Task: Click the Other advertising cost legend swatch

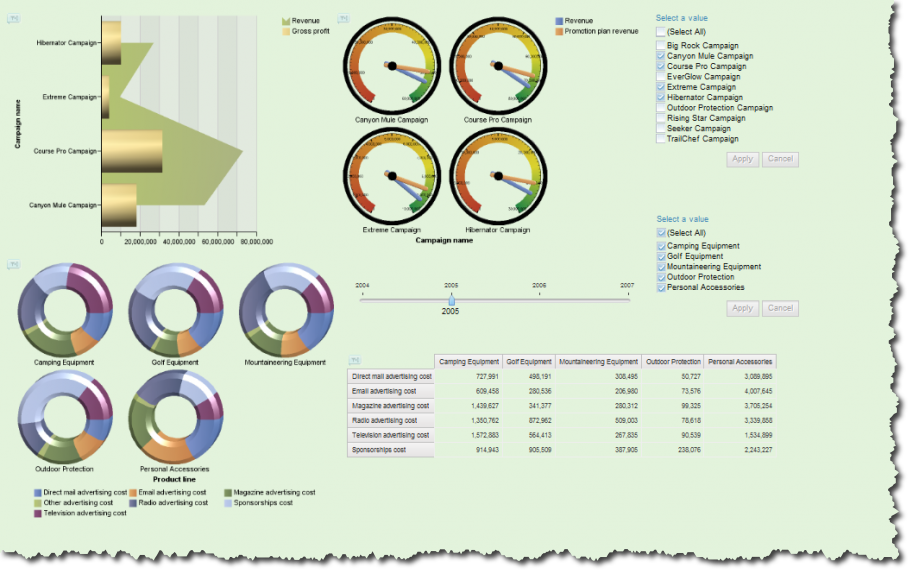Action: click(x=38, y=503)
